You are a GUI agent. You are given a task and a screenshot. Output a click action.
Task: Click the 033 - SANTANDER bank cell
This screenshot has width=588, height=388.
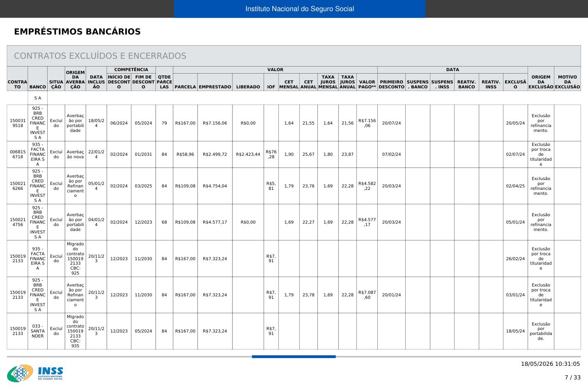(38, 331)
